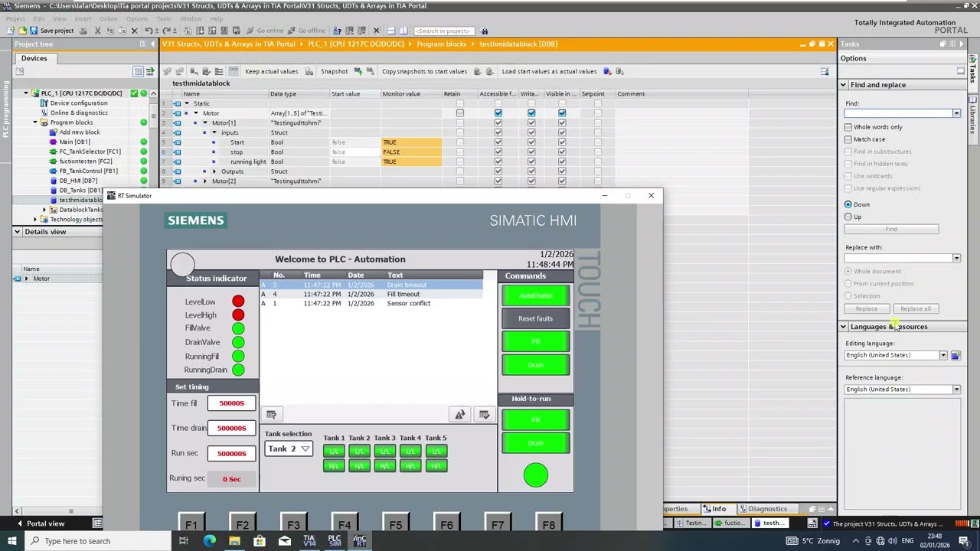Viewport: 980px width, 551px height.
Task: Collapse the Project tree panel arrow
Action: pyautogui.click(x=152, y=44)
